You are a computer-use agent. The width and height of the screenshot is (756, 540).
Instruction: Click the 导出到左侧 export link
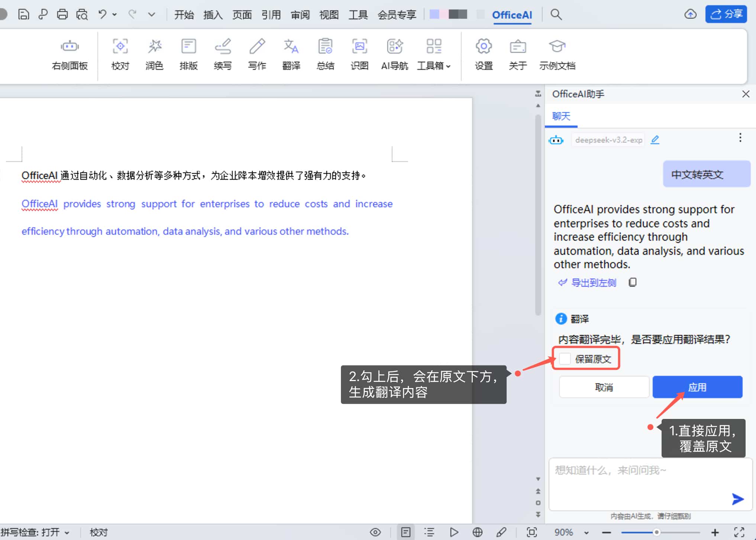593,283
